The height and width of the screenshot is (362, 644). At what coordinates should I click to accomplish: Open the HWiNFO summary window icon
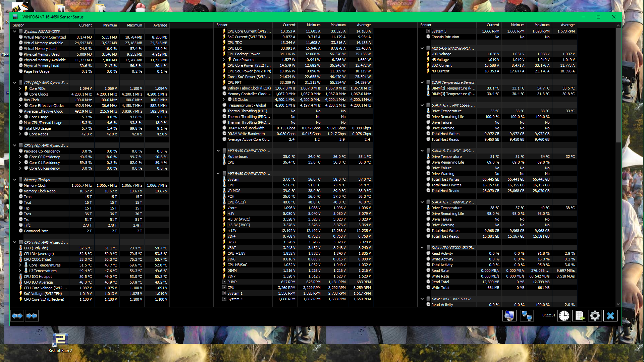pos(509,316)
